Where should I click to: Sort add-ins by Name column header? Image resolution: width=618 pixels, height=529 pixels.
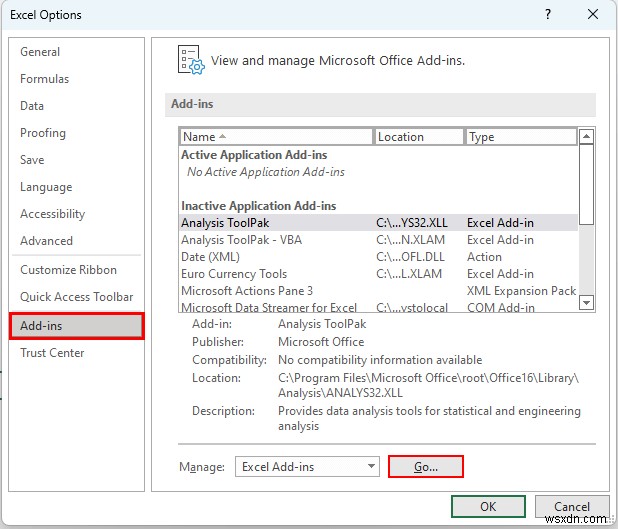pyautogui.click(x=275, y=137)
